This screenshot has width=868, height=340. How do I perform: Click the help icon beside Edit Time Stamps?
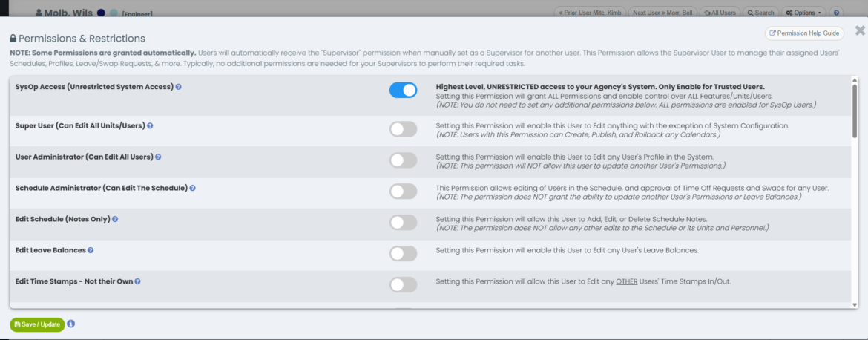(137, 281)
